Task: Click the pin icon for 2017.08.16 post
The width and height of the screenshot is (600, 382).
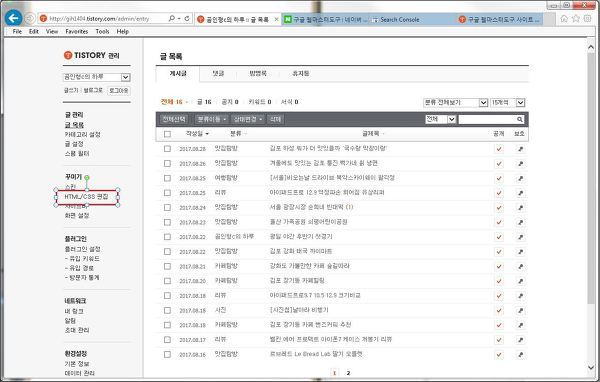Action: pyautogui.click(x=520, y=354)
